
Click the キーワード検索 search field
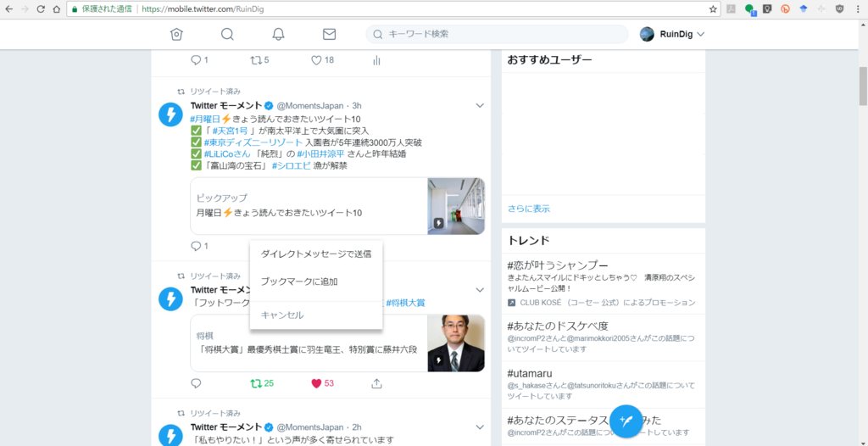point(497,35)
